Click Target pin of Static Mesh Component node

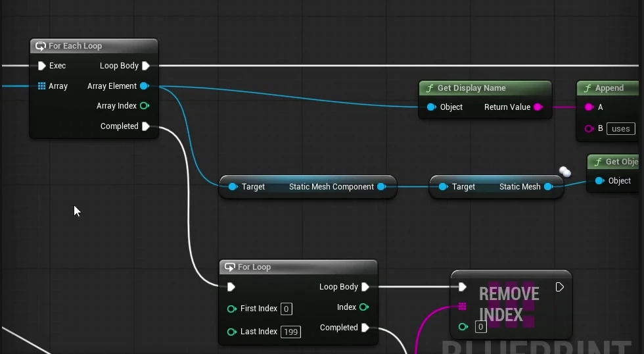(x=233, y=187)
